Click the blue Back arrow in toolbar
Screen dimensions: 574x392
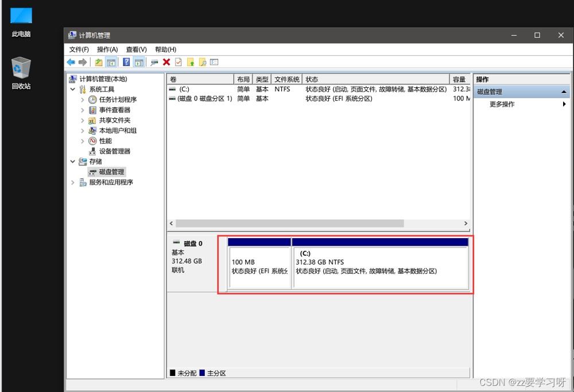click(71, 62)
